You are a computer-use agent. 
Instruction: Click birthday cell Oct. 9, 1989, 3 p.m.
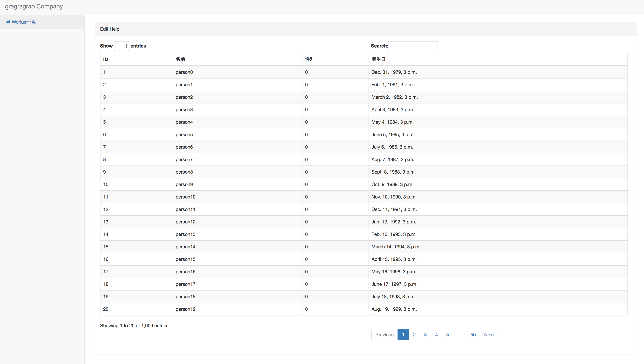click(498, 185)
